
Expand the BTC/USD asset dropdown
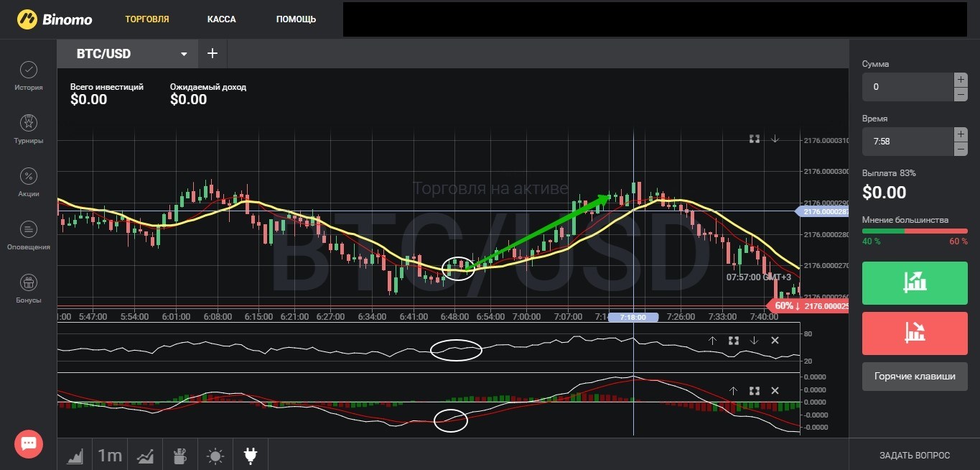click(184, 54)
